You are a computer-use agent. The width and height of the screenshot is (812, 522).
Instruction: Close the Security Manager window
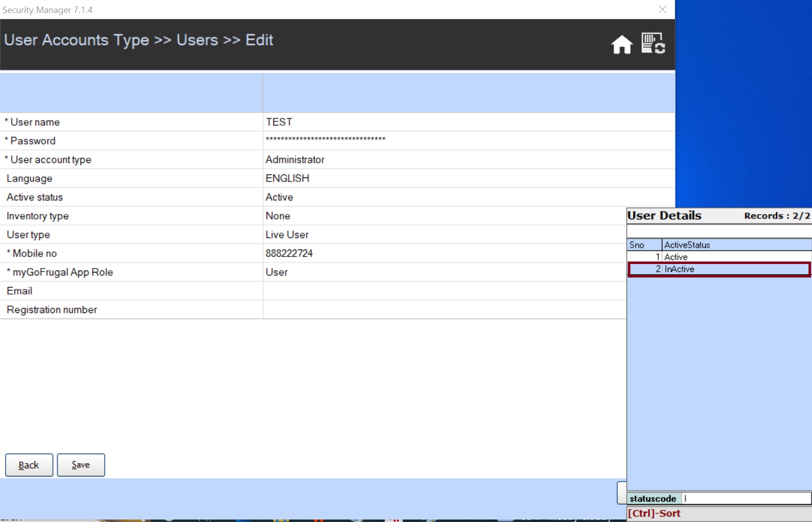point(662,9)
